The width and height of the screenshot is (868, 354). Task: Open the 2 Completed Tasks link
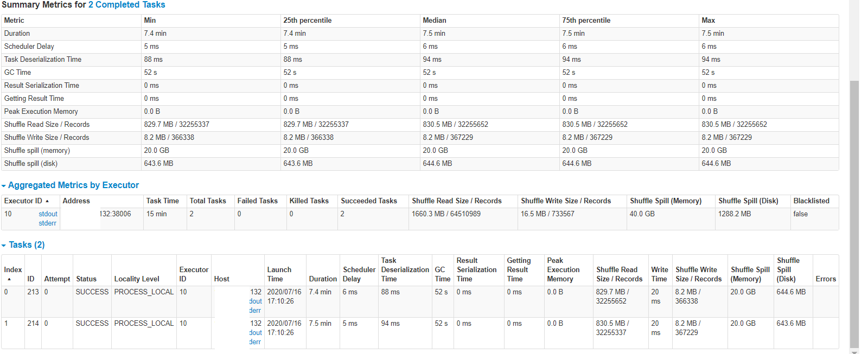tap(126, 5)
